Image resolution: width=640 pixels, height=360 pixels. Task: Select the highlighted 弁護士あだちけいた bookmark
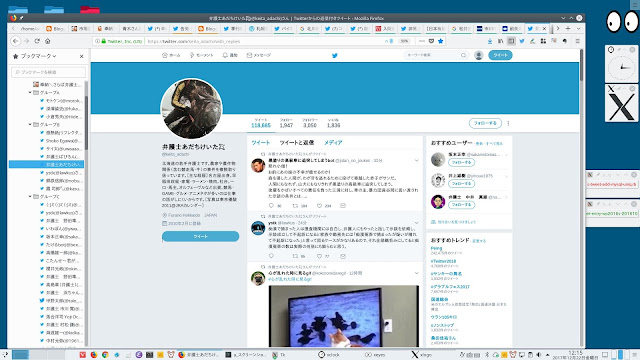[46, 164]
